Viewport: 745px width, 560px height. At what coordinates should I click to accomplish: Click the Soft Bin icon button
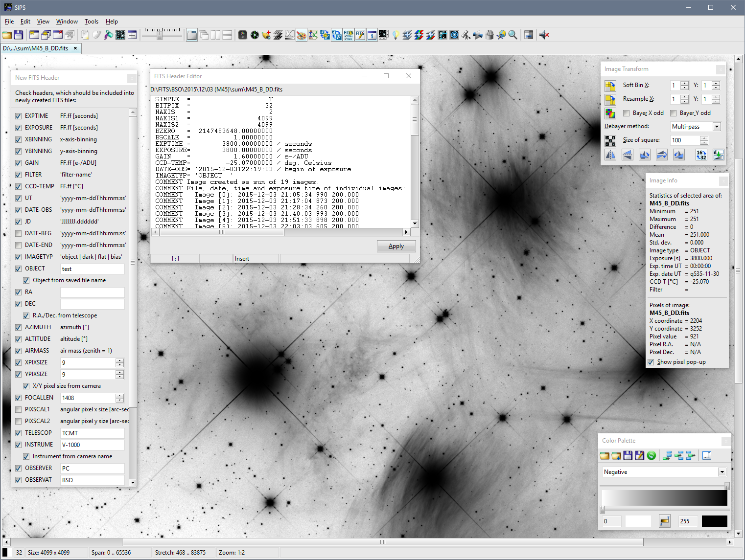pos(610,86)
